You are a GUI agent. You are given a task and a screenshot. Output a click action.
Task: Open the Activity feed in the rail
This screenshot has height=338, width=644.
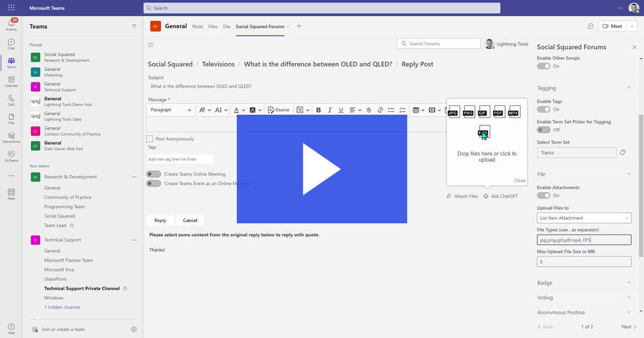coord(11,24)
